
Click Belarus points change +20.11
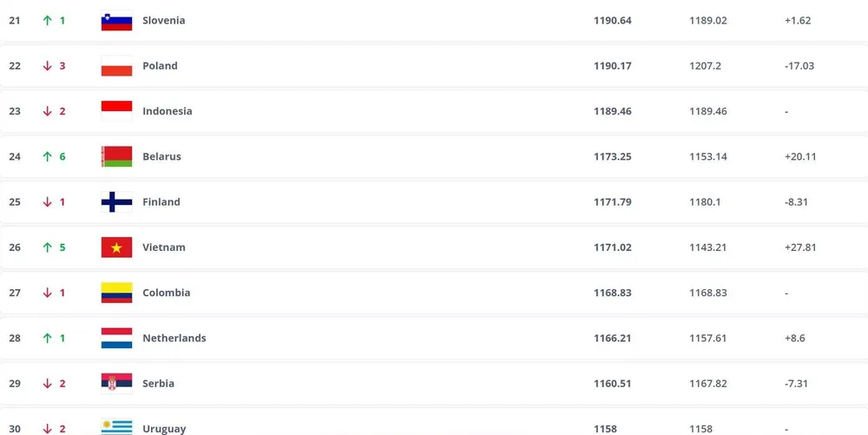point(799,156)
